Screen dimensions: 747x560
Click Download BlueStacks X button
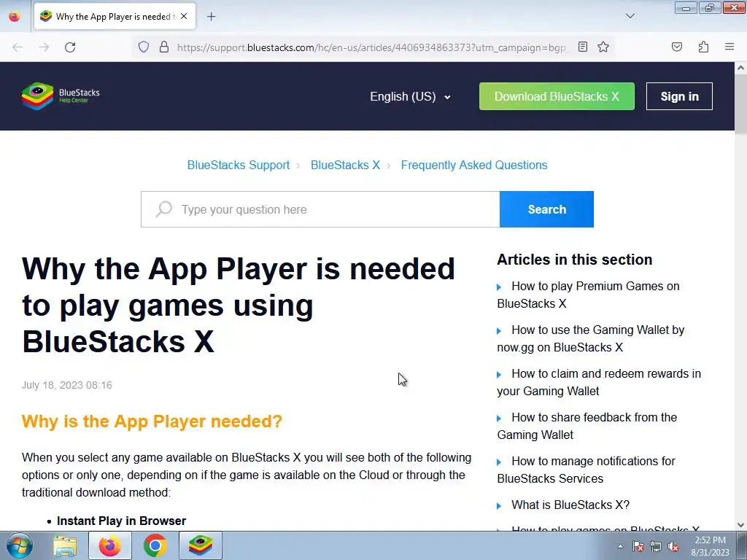tap(557, 96)
